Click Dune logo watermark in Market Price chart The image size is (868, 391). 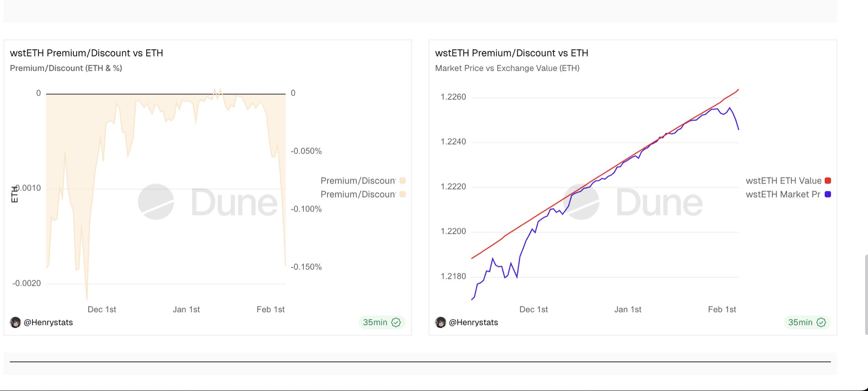click(x=581, y=202)
